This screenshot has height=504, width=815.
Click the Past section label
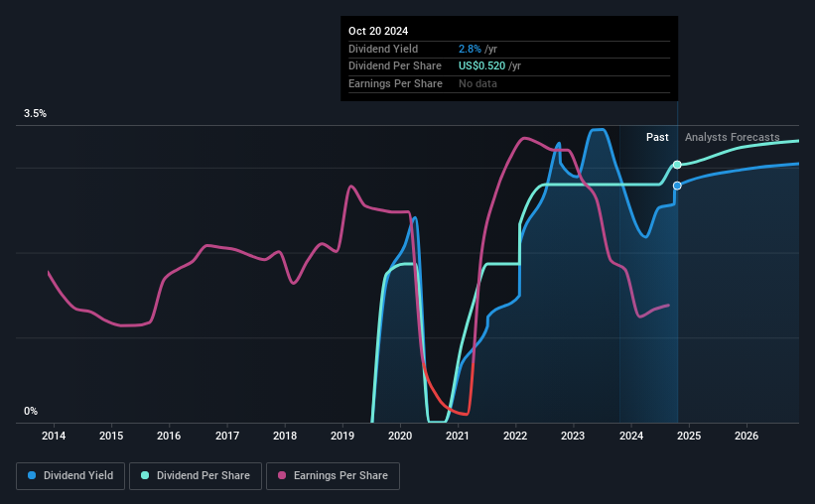click(657, 137)
